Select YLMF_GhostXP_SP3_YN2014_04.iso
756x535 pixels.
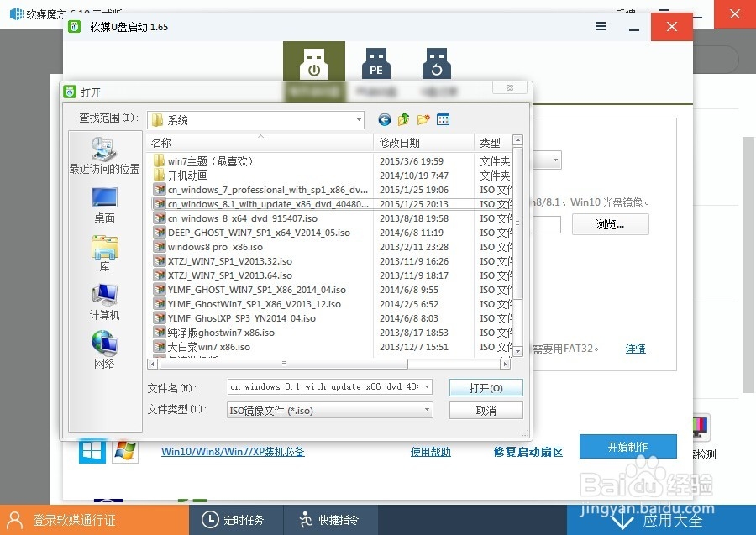pyautogui.click(x=242, y=318)
